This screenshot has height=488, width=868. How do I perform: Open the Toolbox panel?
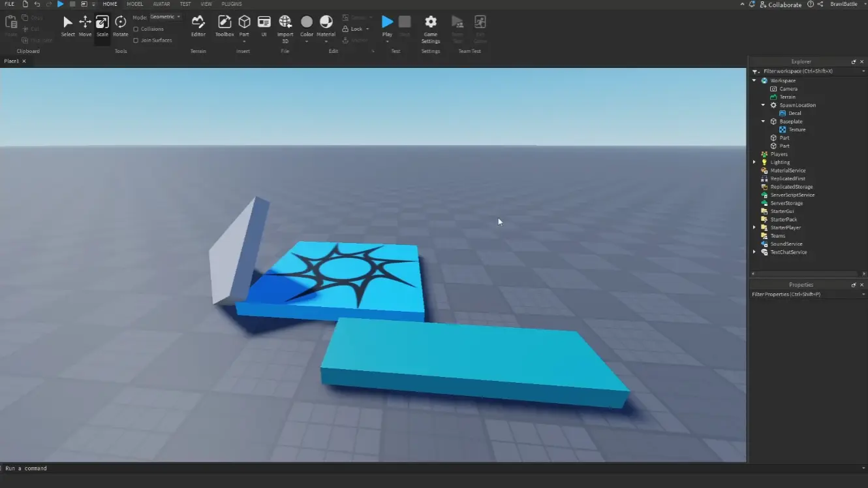click(225, 26)
